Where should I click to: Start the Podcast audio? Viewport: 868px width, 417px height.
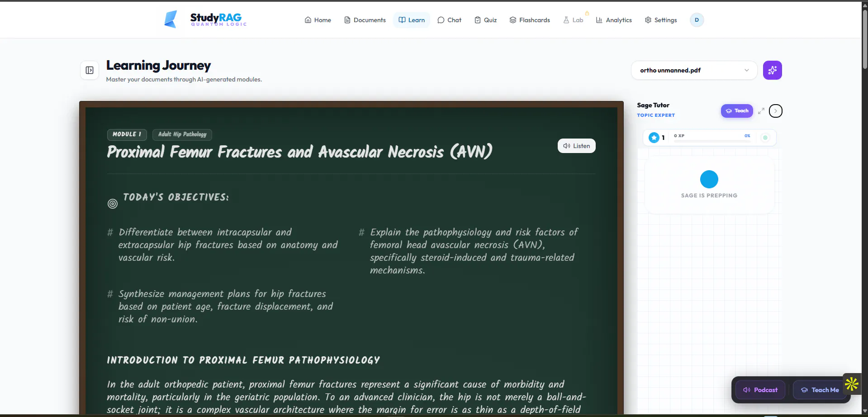[760, 390]
